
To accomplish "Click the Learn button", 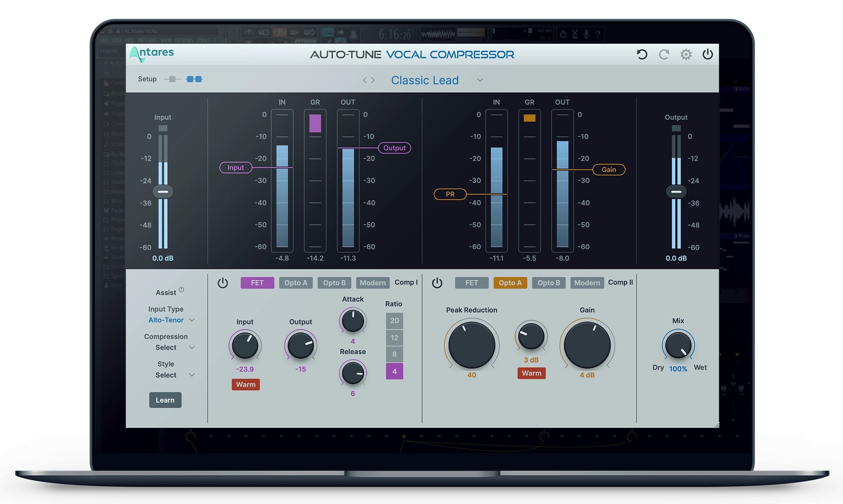I will click(165, 400).
